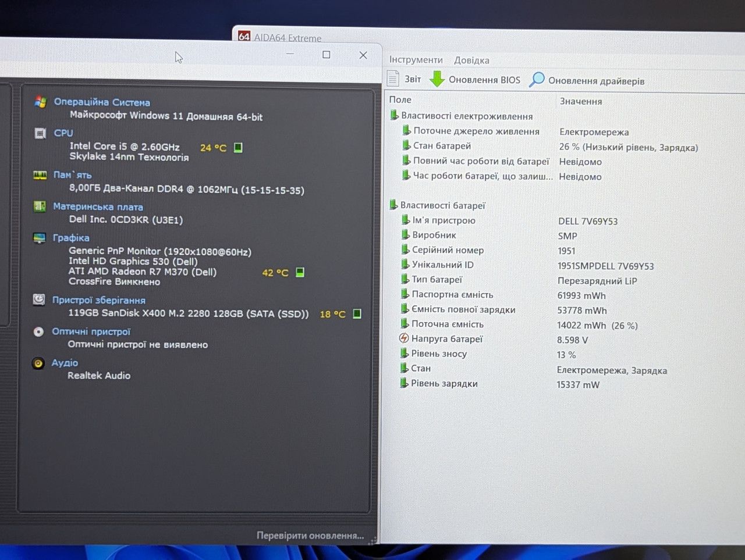Click the Поле column header
Viewport: 745px width, 560px height.
(x=400, y=99)
